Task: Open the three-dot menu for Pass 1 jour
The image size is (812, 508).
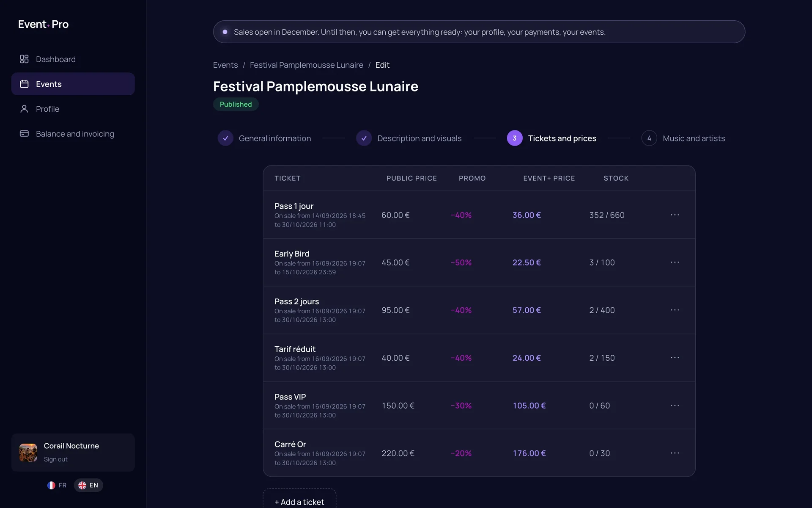Action: tap(675, 215)
